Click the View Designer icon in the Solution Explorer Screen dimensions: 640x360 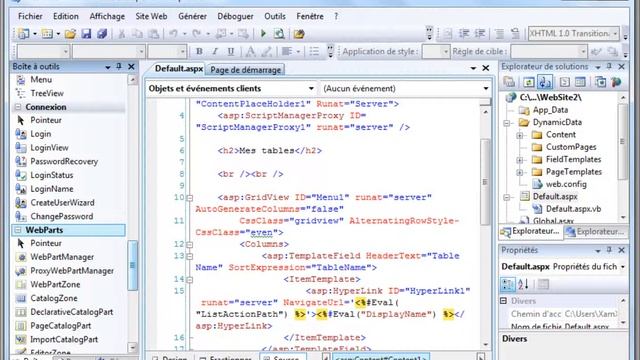point(580,82)
